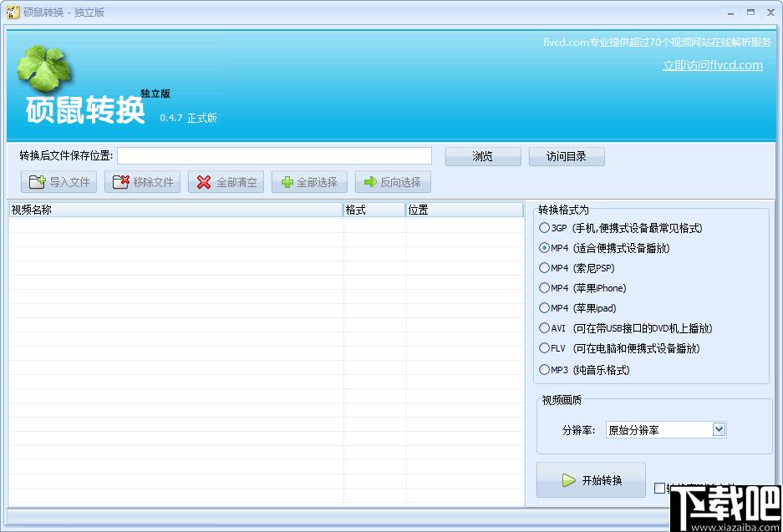783x532 pixels.
Task: Close the 硕鼠转换 window
Action: click(770, 13)
